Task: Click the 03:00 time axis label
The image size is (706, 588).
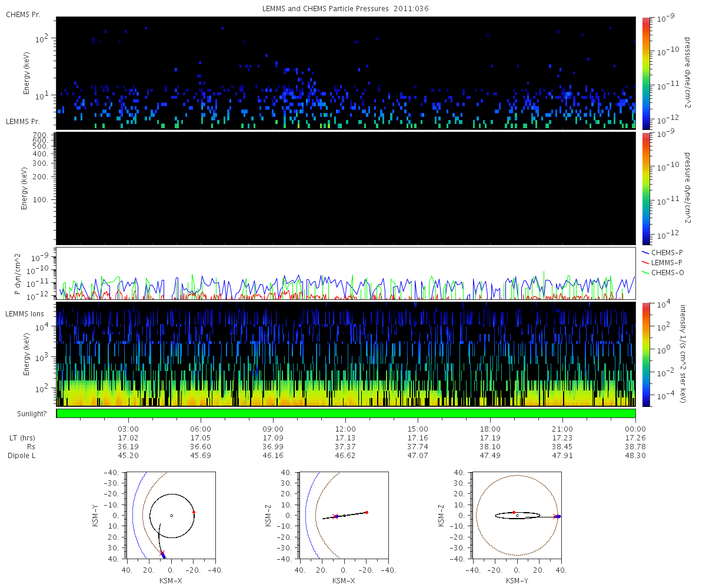Action: [x=128, y=429]
